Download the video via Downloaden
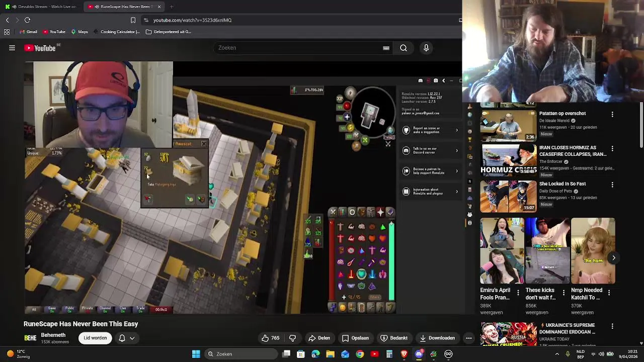 coord(437,338)
